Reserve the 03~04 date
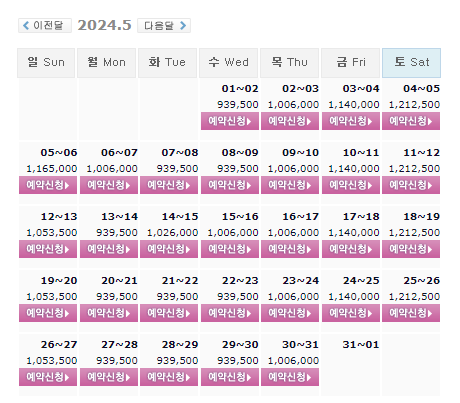 351,121
